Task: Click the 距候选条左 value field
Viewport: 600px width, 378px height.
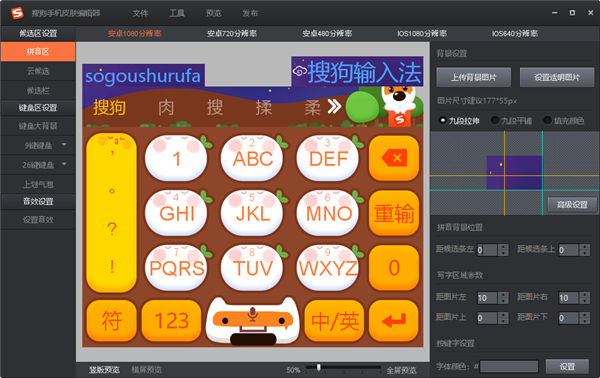Action: (488, 250)
